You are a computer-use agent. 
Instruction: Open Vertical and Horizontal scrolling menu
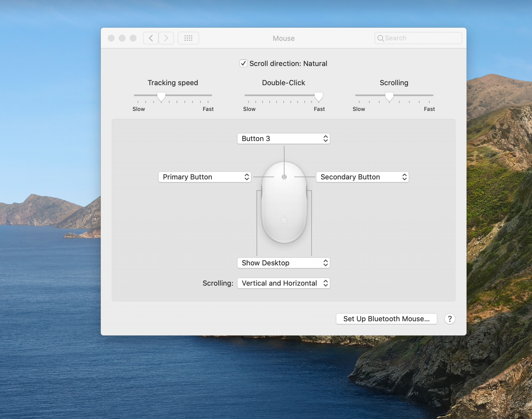pyautogui.click(x=284, y=283)
